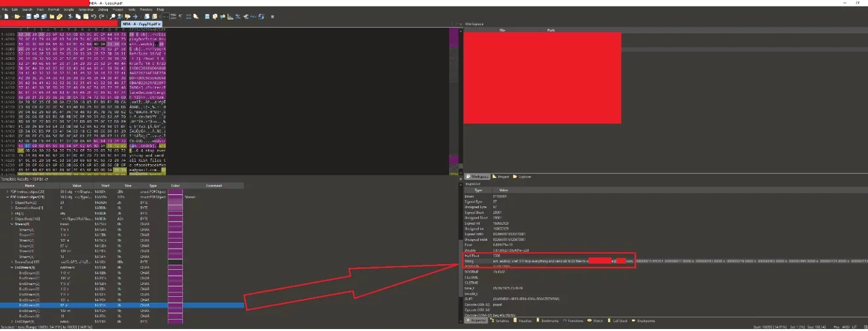Viewport: 868px width, 331px height.
Task: Switch to the Inspector bottom tab
Action: pos(477,321)
